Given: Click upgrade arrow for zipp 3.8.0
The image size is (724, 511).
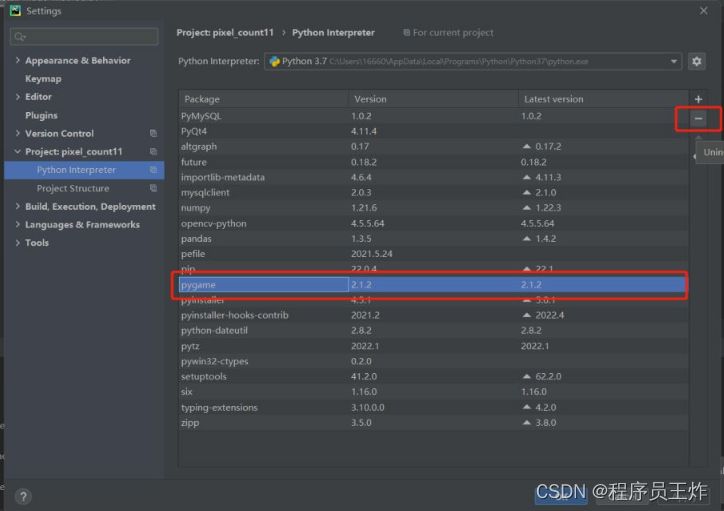Looking at the screenshot, I should 526,422.
